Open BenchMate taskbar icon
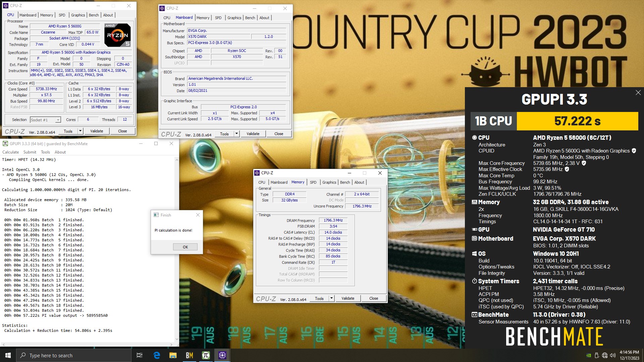The height and width of the screenshot is (362, 644). pyautogui.click(x=190, y=355)
